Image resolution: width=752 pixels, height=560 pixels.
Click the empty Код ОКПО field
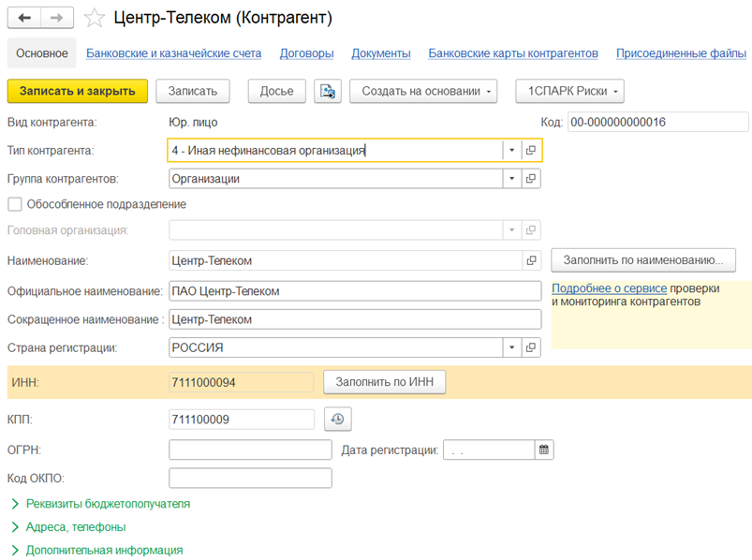point(250,478)
